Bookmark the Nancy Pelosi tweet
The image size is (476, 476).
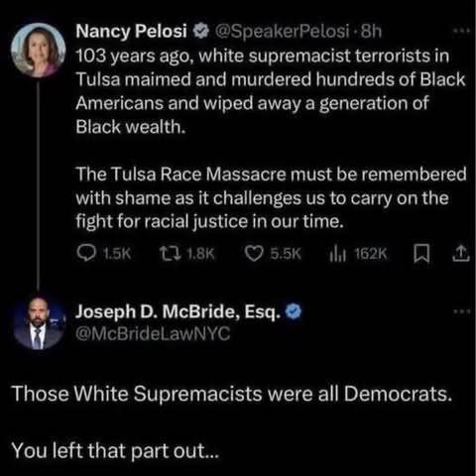tap(421, 253)
